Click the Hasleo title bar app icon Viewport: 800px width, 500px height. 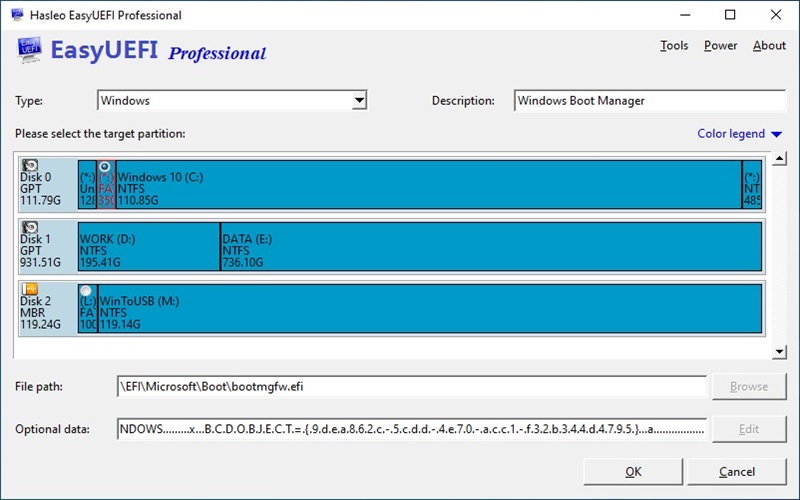point(17,15)
